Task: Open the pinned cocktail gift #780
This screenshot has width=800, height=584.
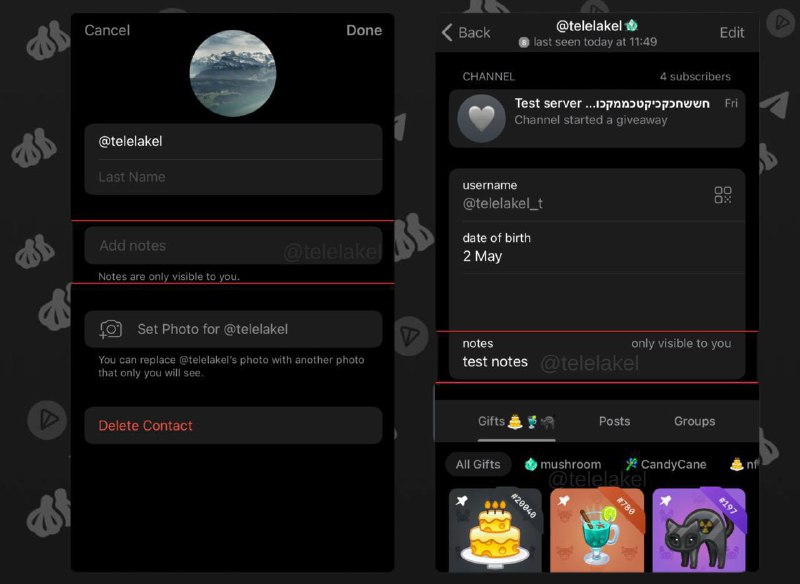Action: coord(596,530)
